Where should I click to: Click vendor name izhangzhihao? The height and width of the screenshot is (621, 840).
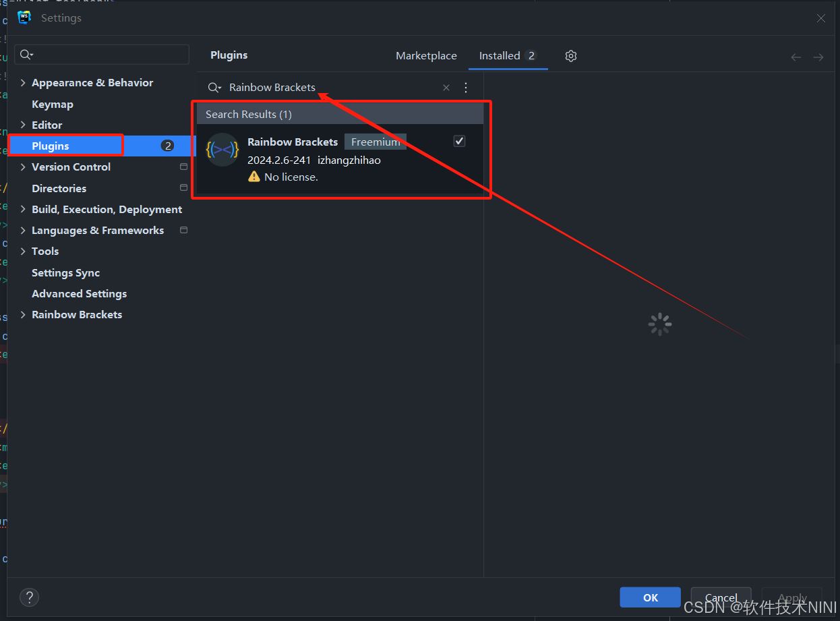(349, 160)
